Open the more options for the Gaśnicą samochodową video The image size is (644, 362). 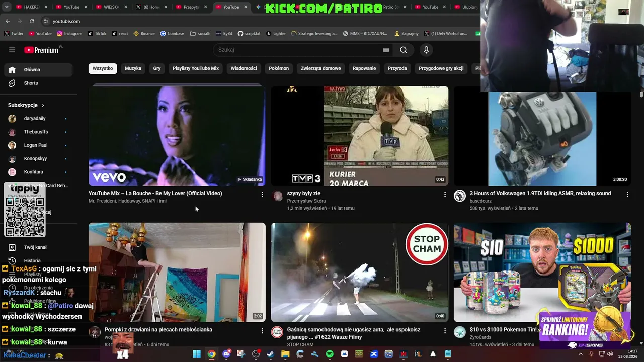click(x=445, y=331)
